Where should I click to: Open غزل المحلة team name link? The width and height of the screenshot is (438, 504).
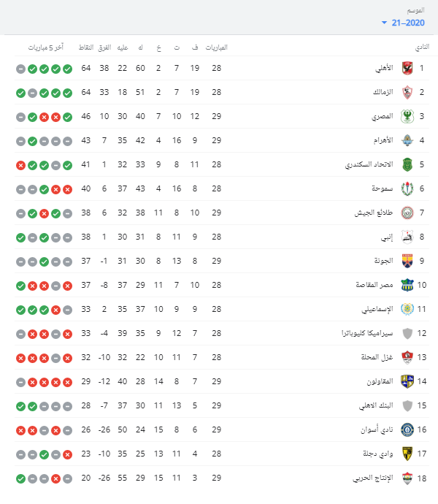[376, 357]
